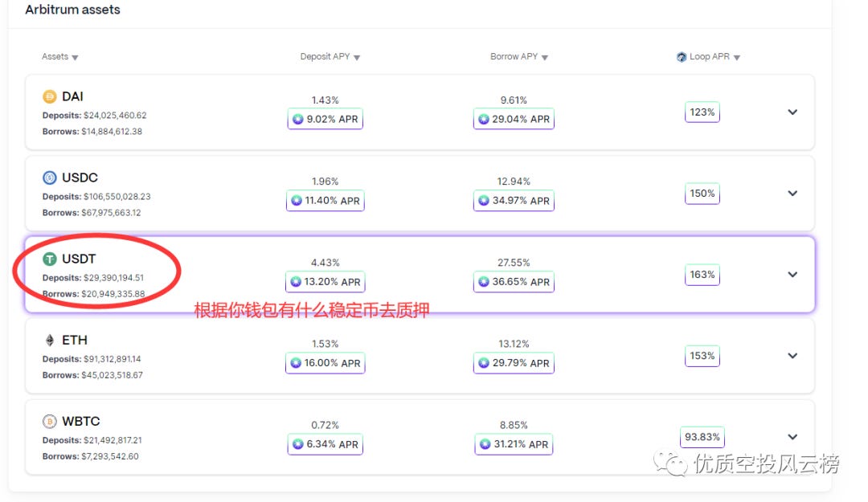Click DAI deposits $24,025,460.62 value
The width and height of the screenshot is (868, 502).
115,116
